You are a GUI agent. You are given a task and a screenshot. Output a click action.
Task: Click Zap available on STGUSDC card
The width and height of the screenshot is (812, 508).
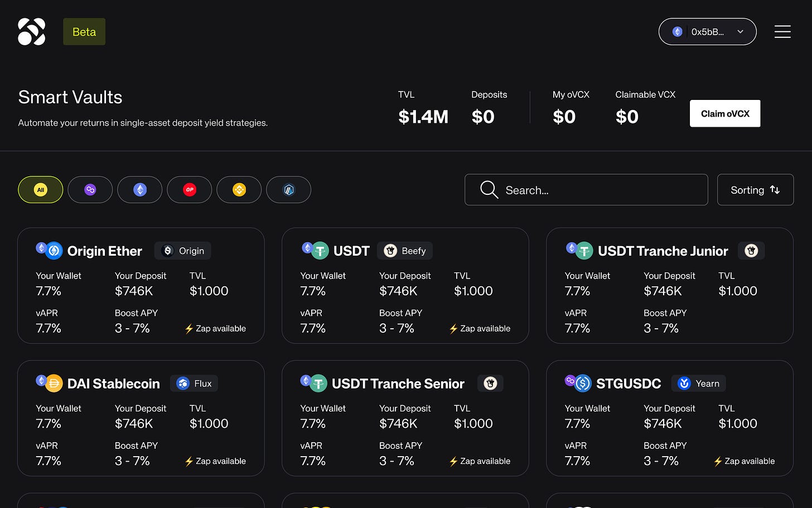click(x=744, y=462)
